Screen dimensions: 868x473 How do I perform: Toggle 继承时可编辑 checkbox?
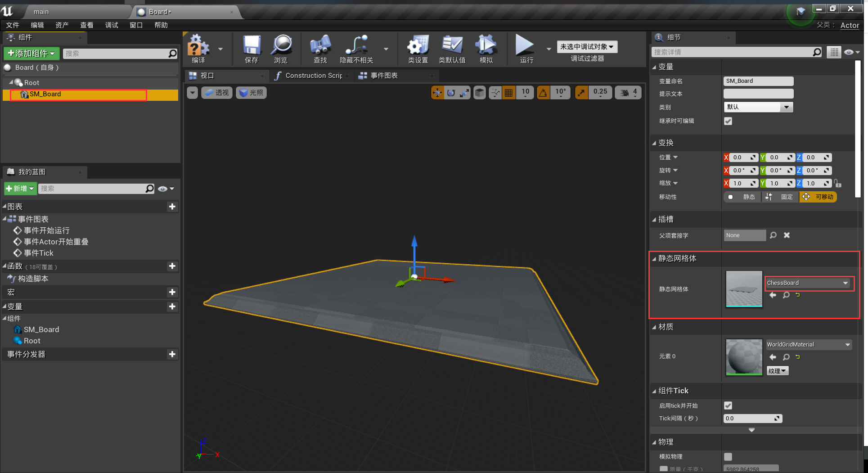[728, 121]
